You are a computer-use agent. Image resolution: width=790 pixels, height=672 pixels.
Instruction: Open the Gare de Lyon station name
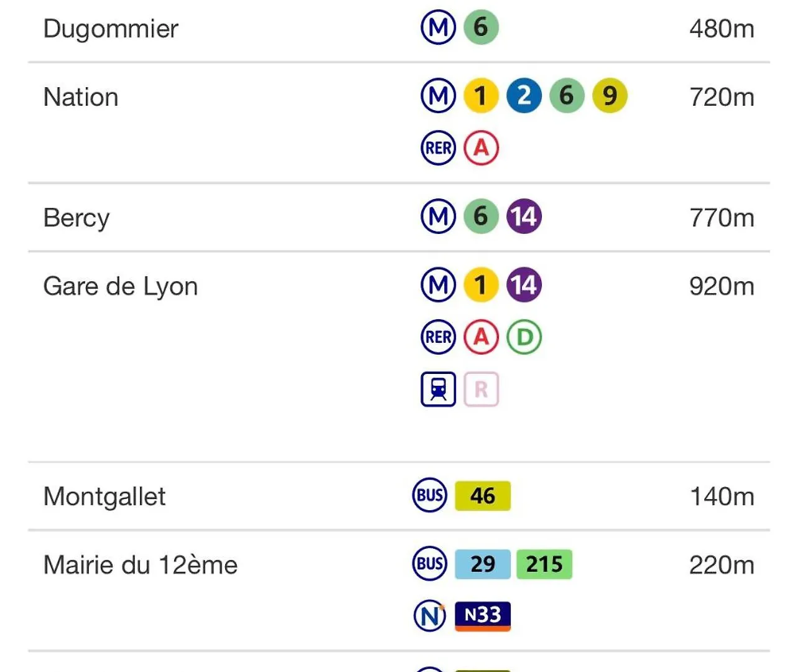(x=121, y=287)
